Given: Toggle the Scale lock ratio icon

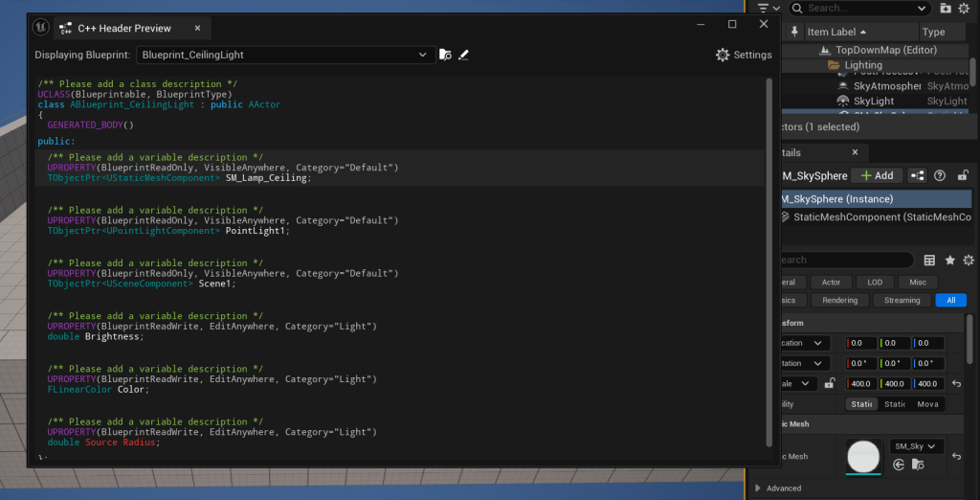Looking at the screenshot, I should (x=830, y=383).
